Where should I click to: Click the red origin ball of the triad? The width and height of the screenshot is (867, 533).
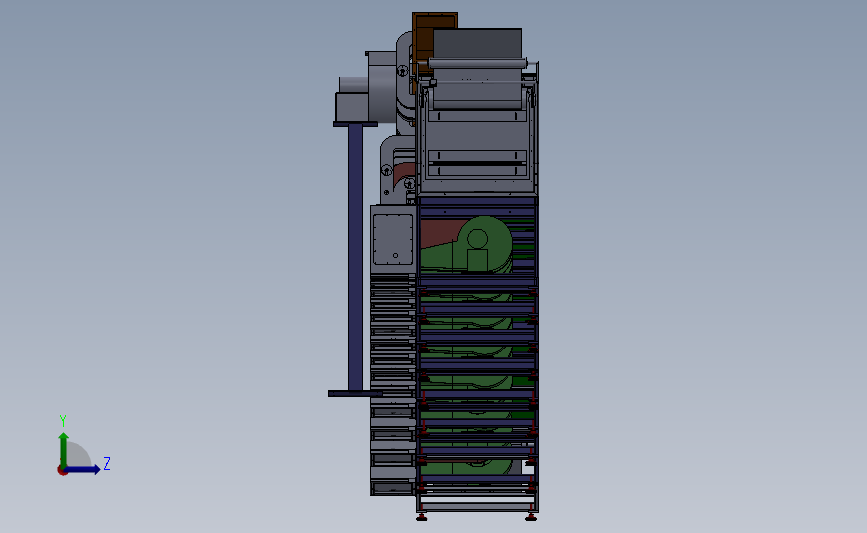coord(62,471)
